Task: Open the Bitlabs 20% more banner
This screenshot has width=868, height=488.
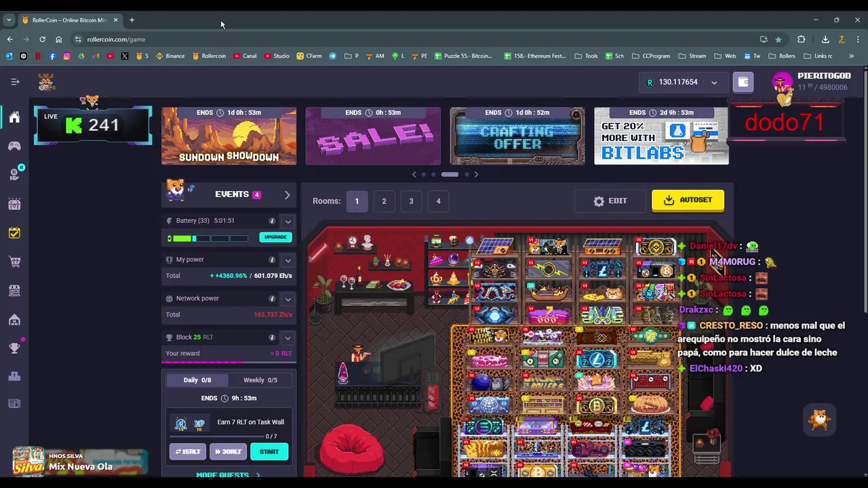Action: [661, 136]
